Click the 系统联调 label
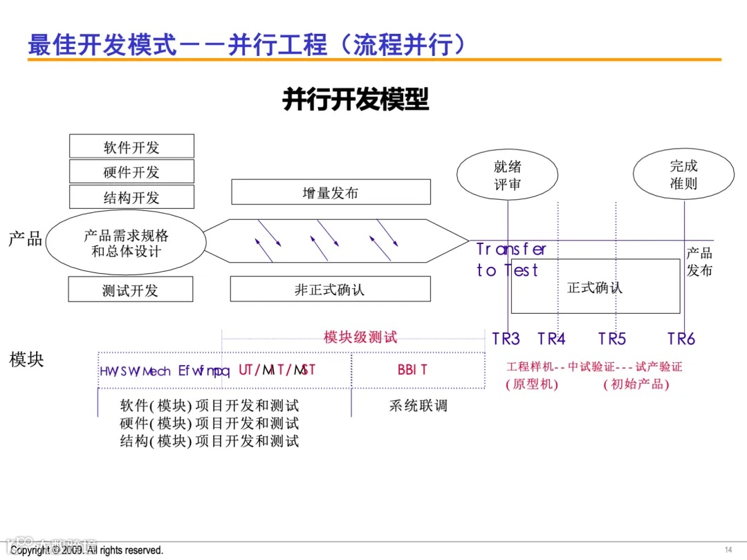The image size is (747, 560). [x=418, y=406]
